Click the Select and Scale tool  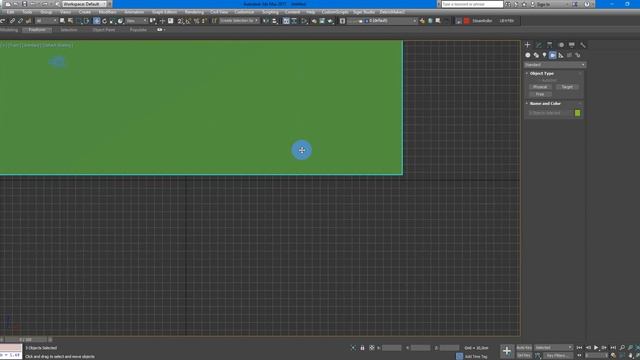113,20
